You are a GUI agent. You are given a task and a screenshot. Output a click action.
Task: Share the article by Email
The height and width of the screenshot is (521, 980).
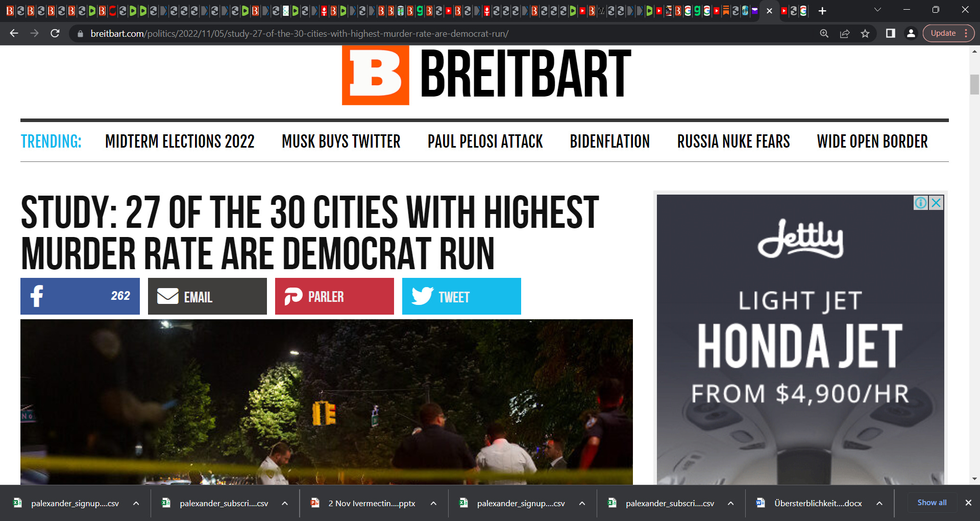click(207, 296)
